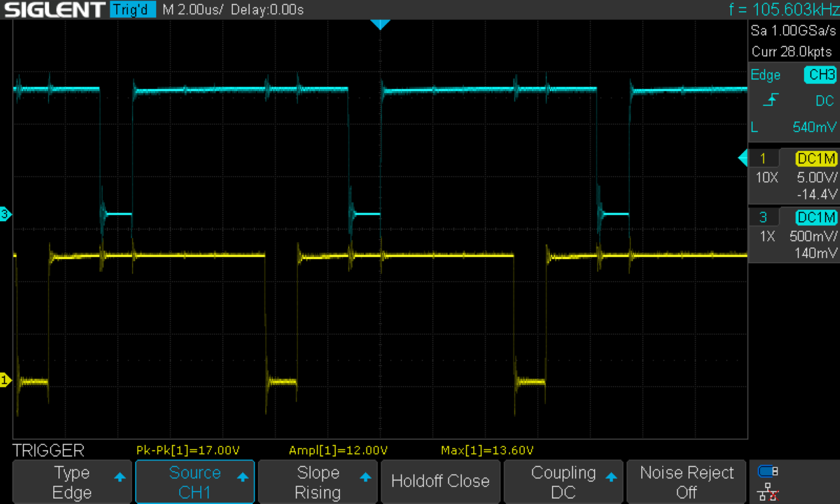Click the trigger level 540mV value
840x504 pixels.
pos(814,127)
